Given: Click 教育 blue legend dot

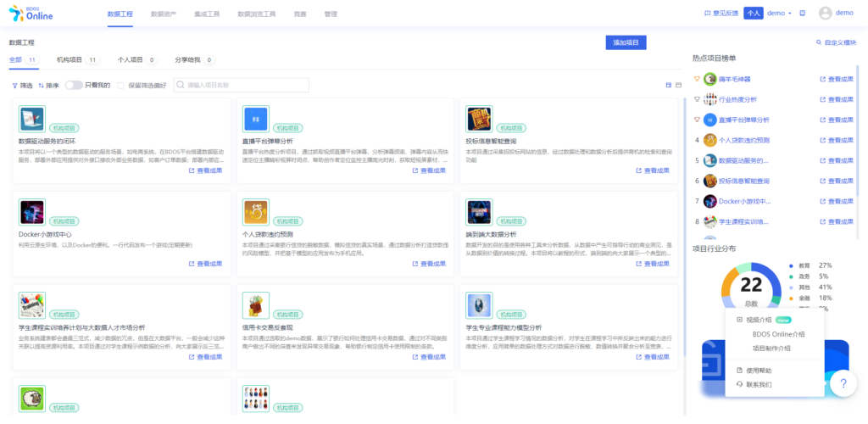Looking at the screenshot, I should pyautogui.click(x=792, y=265).
